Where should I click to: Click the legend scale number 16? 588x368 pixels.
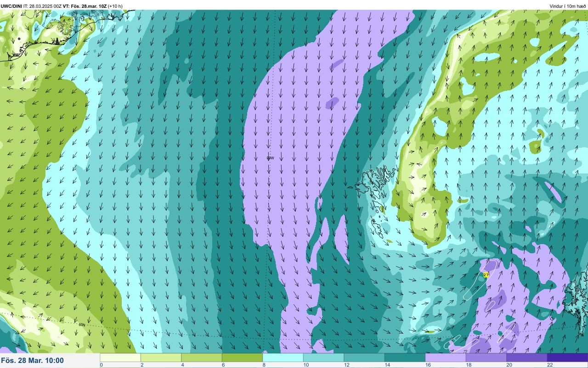(428, 365)
